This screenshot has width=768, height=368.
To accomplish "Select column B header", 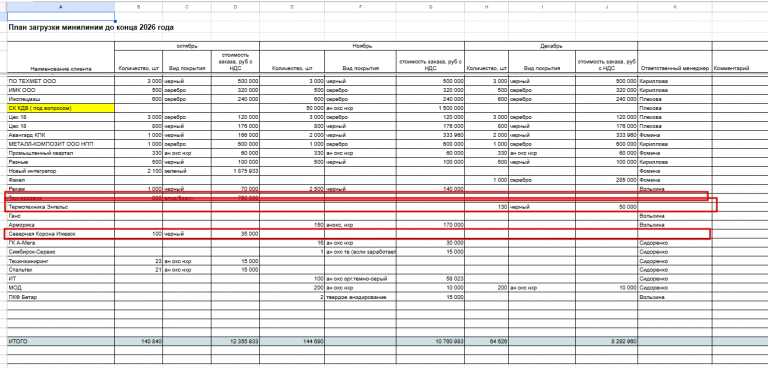I will point(139,7).
